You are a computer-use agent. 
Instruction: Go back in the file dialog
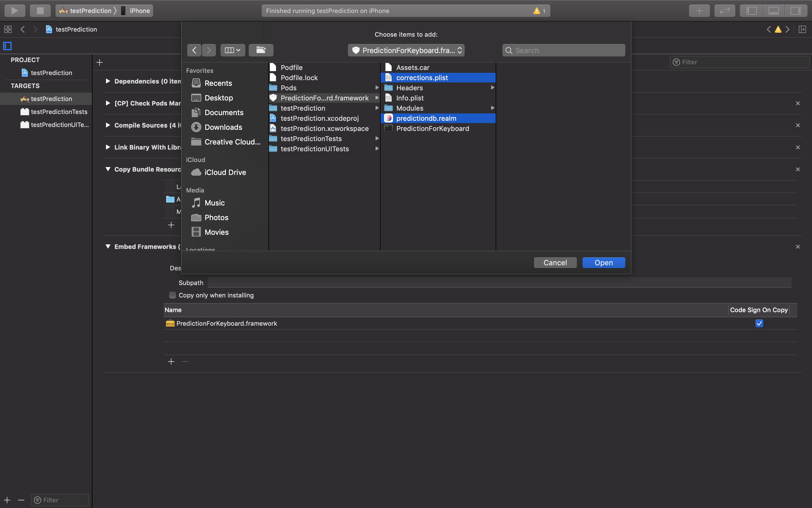(x=194, y=50)
